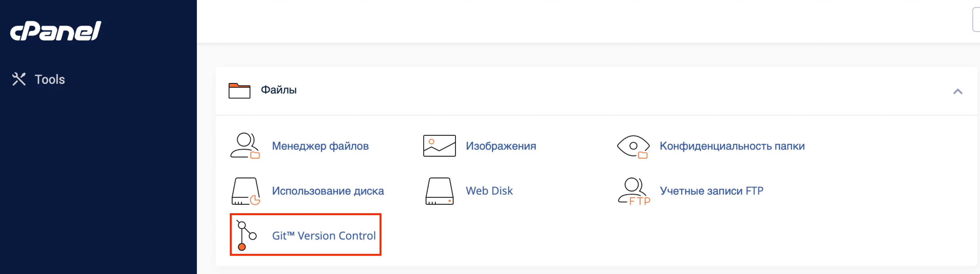Open the Учетные записи FTP link
Screen dimensions: 980x274
pos(711,191)
